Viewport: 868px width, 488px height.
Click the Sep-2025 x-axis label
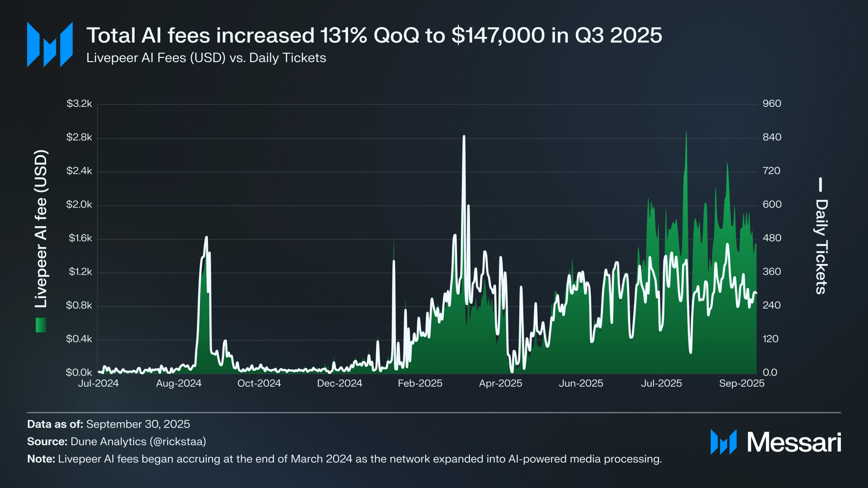point(742,383)
